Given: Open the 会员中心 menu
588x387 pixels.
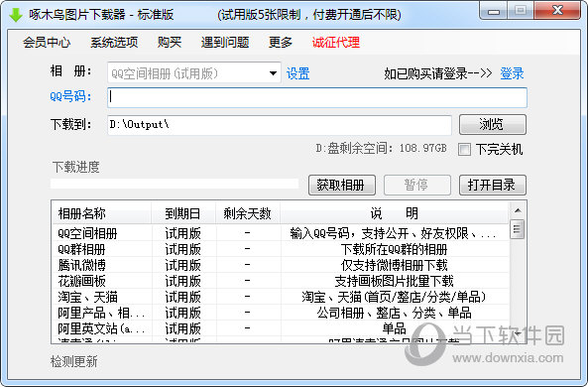Looking at the screenshot, I should click(47, 42).
